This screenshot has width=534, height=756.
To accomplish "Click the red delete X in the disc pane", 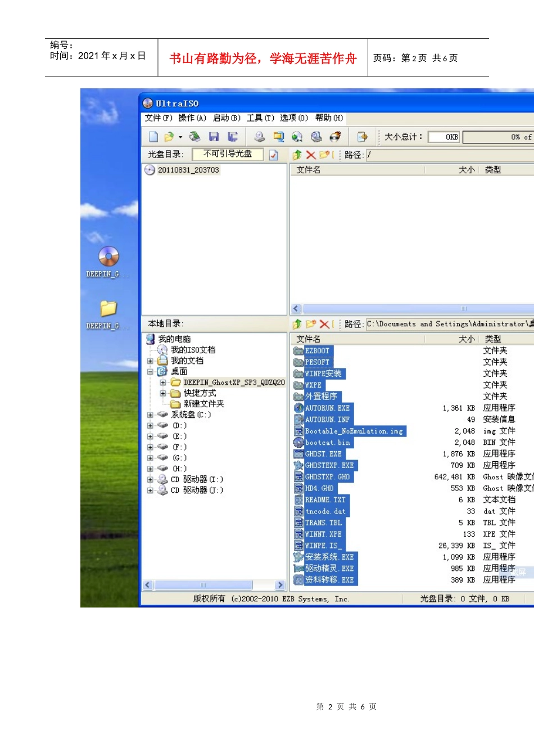I will pyautogui.click(x=311, y=155).
